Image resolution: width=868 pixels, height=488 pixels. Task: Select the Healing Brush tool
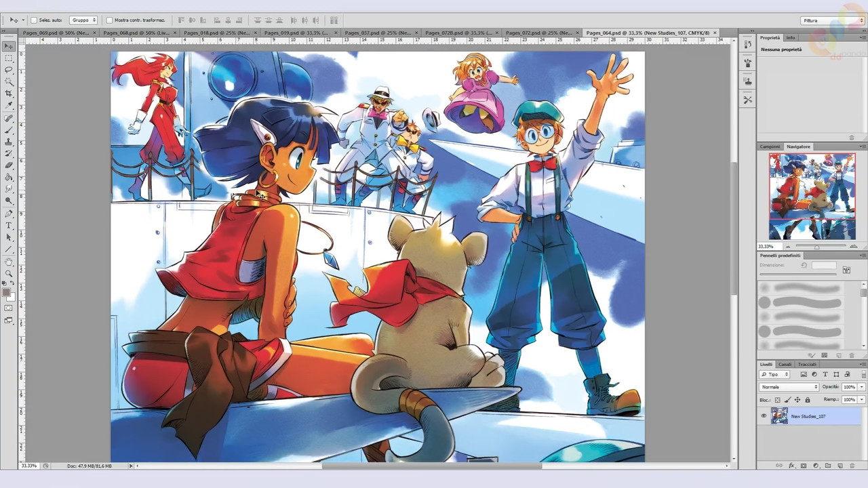[x=9, y=119]
